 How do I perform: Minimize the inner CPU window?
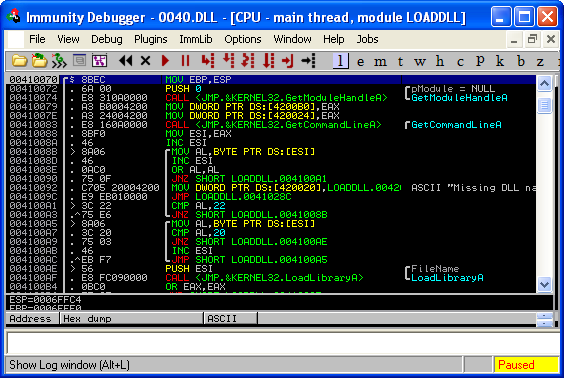pyautogui.click(x=514, y=40)
